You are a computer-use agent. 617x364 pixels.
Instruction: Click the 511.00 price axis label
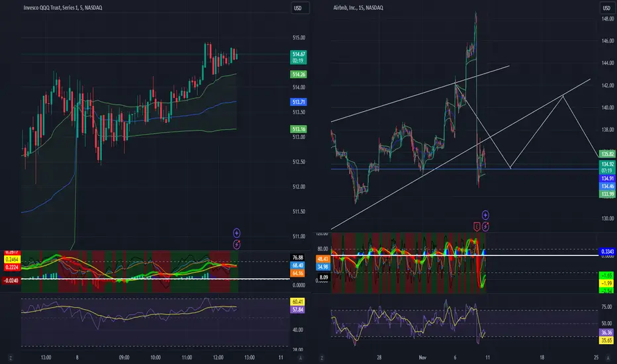[299, 236]
